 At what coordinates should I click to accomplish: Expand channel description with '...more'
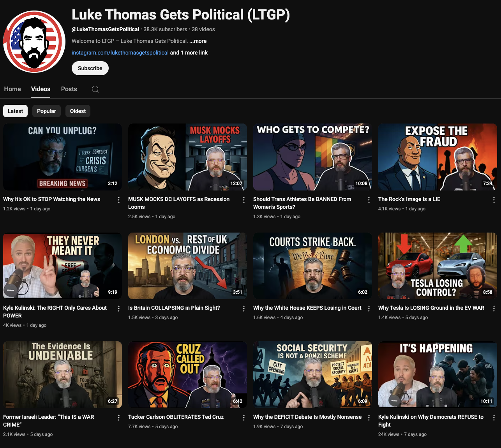[198, 41]
